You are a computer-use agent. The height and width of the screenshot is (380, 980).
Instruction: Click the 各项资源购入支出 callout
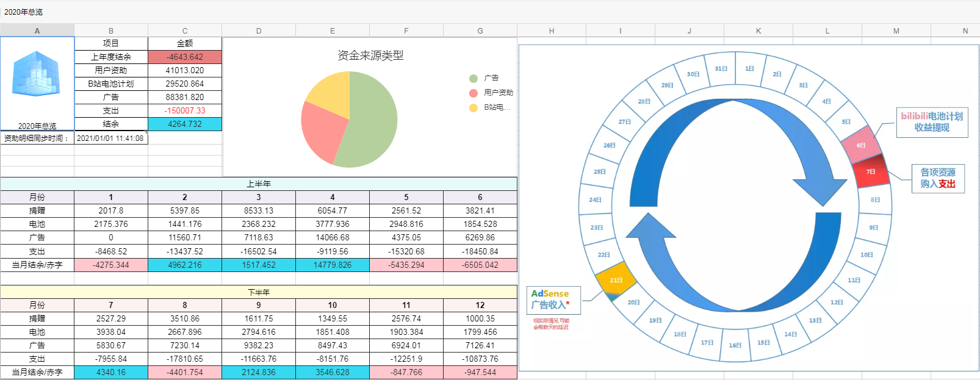pos(938,178)
